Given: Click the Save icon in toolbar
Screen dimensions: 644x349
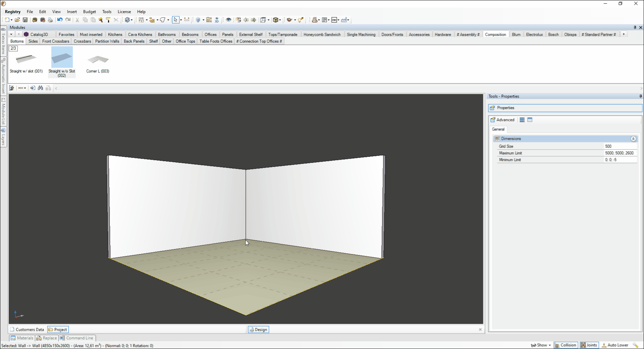Looking at the screenshot, I should 25,20.
